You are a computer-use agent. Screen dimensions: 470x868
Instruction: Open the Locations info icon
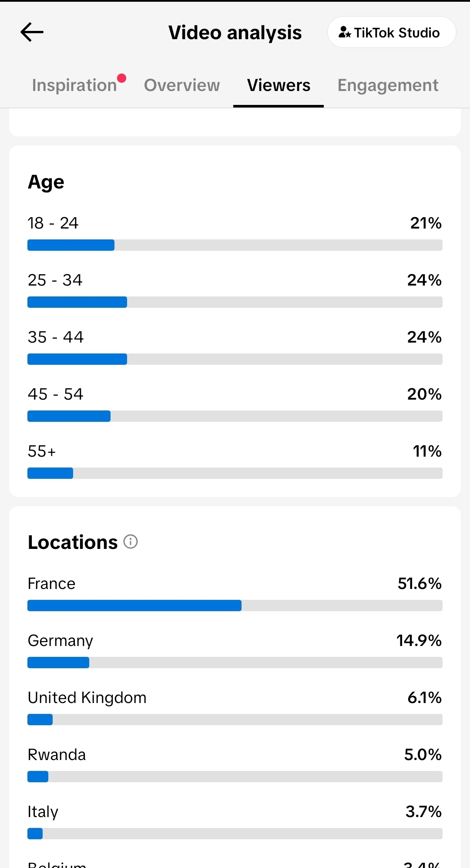pos(131,542)
